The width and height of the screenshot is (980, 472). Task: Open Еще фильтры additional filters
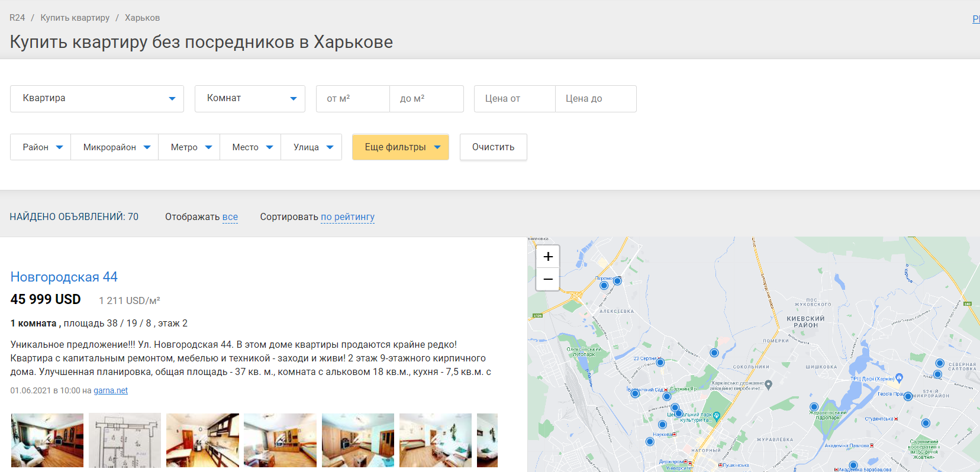[x=401, y=147]
